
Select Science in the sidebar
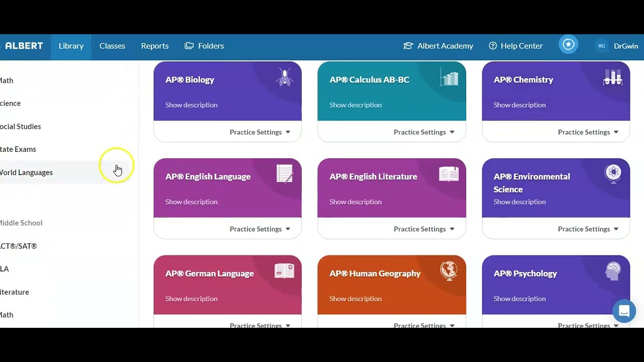(10, 103)
